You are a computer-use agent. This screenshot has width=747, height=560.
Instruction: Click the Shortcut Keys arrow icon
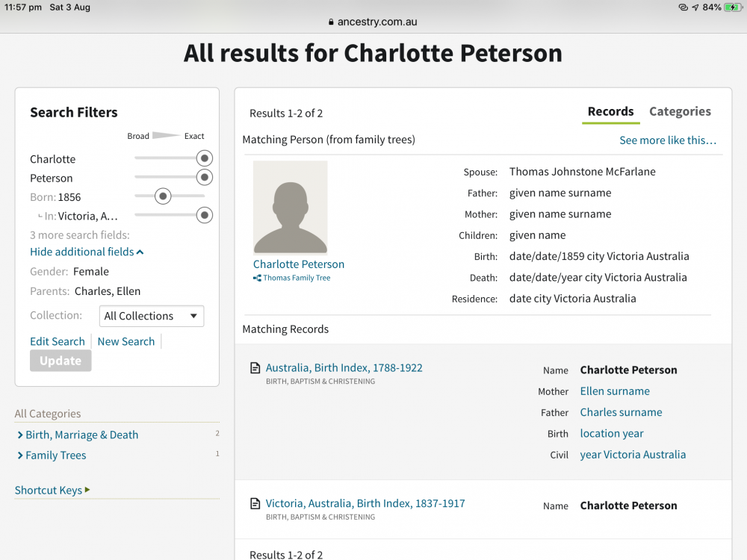(87, 490)
